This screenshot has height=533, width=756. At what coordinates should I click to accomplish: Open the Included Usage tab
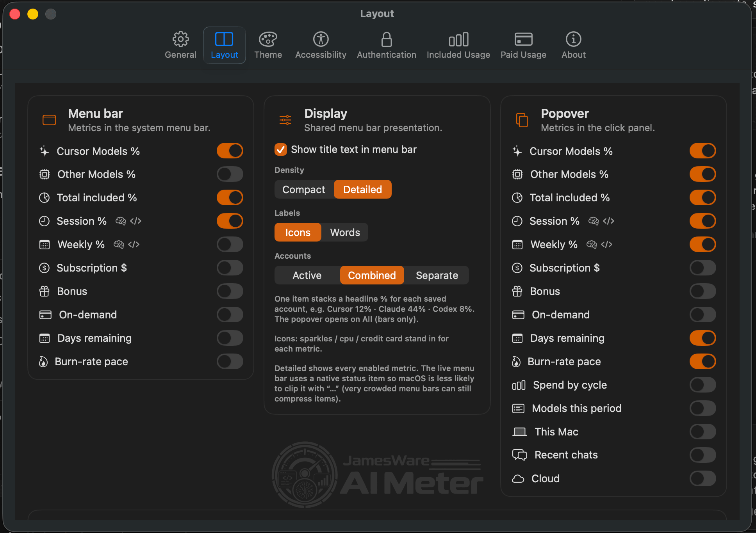click(458, 45)
